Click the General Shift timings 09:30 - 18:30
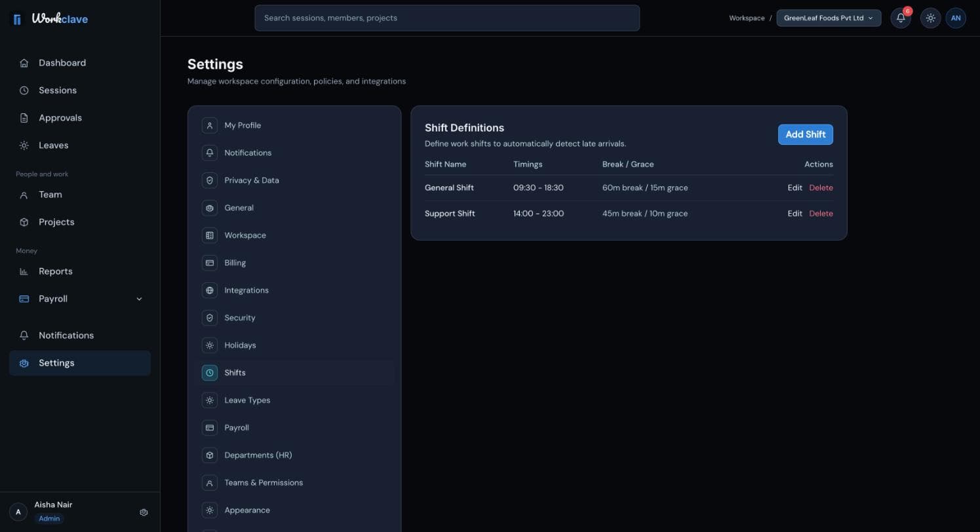Screen dimensions: 980x532 pos(538,188)
